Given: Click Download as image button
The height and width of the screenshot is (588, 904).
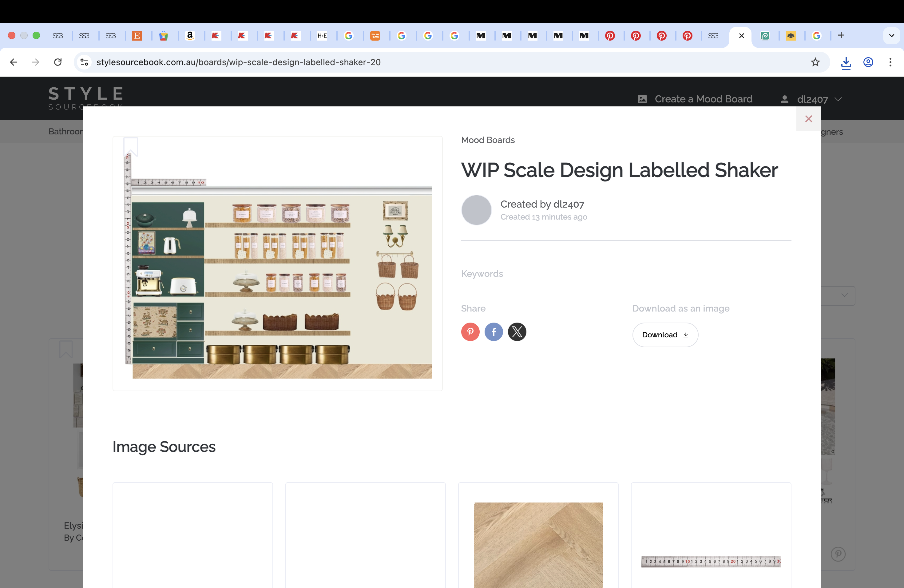Looking at the screenshot, I should (665, 335).
